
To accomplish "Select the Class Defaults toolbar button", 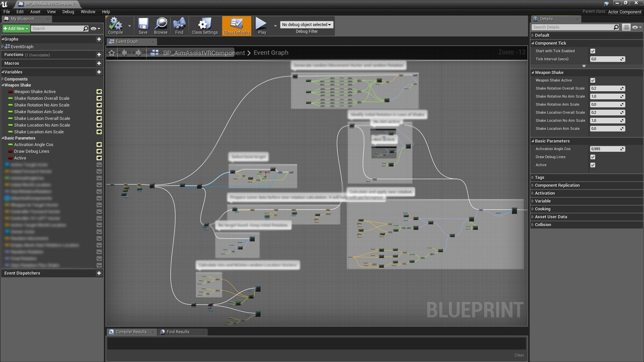I will pos(236,26).
